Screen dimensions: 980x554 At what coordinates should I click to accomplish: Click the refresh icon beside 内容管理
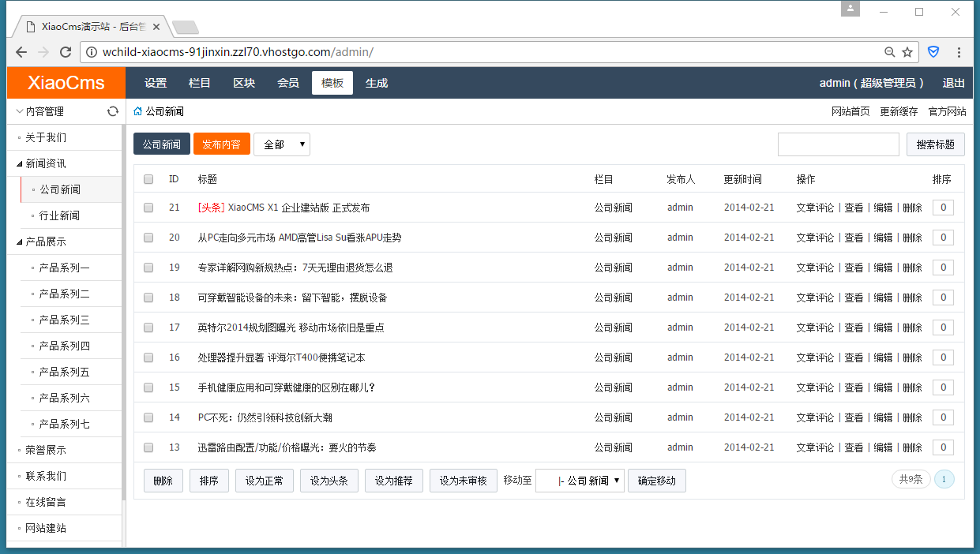(x=113, y=111)
